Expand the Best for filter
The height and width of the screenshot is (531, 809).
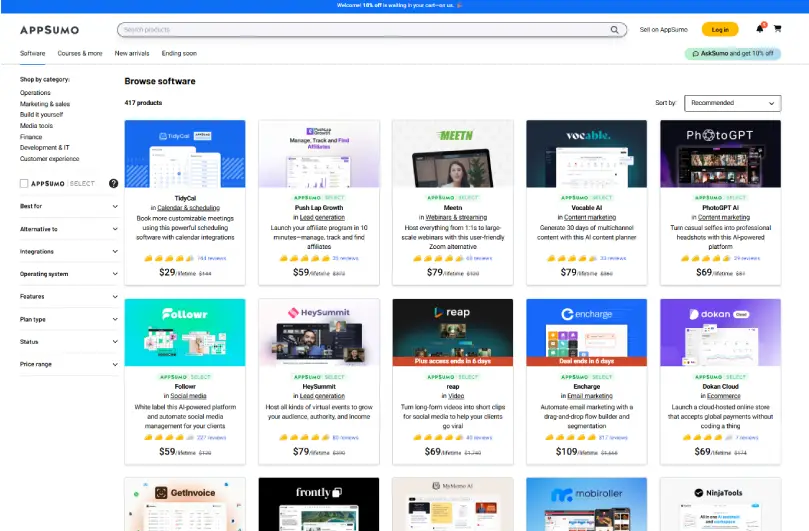69,206
